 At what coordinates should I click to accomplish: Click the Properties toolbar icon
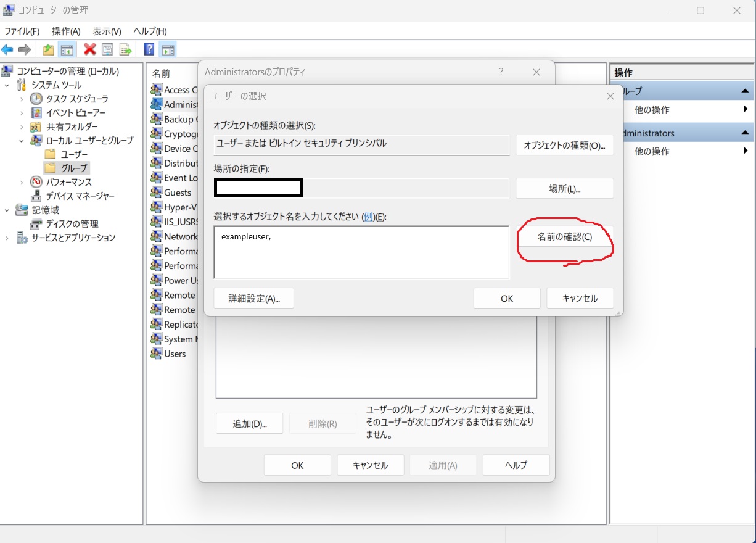pyautogui.click(x=108, y=50)
